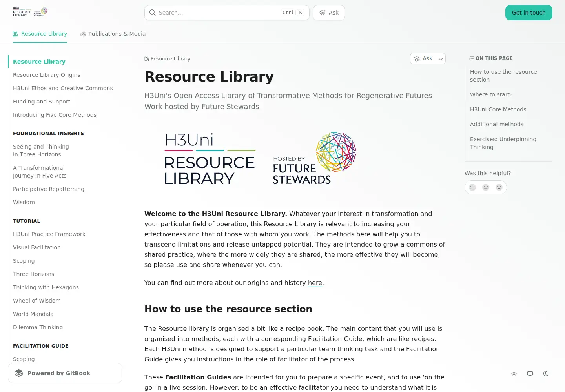
Task: Switch to light theme sun icon
Action: (x=514, y=374)
